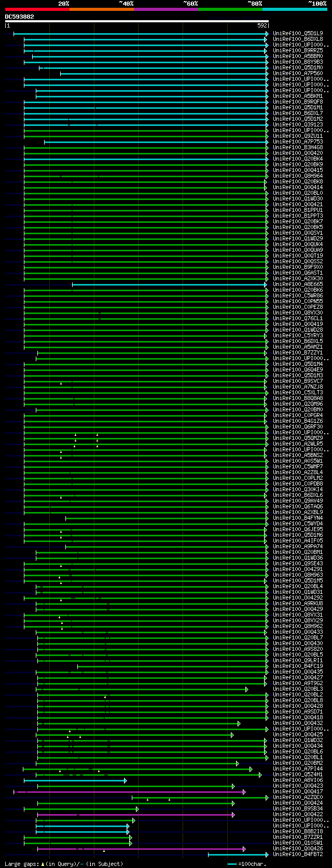This screenshot has height=868, width=332.
Task: Select the UniRef100_Q8VX30 label
Action: pos(298,312)
